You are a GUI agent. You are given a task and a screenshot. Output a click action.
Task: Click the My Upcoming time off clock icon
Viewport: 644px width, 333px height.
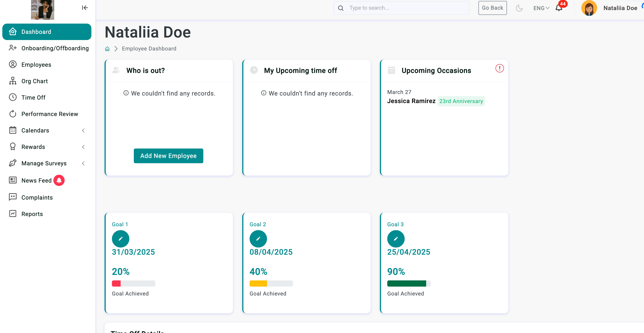254,70
